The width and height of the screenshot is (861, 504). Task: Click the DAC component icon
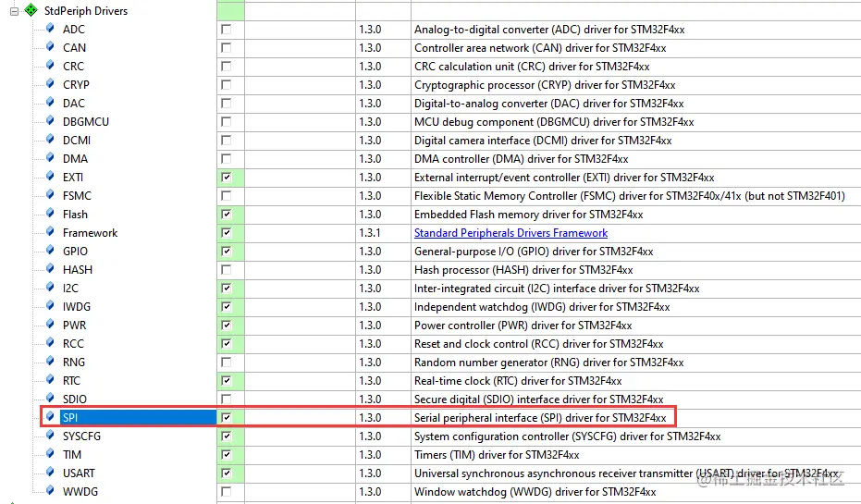click(x=50, y=102)
